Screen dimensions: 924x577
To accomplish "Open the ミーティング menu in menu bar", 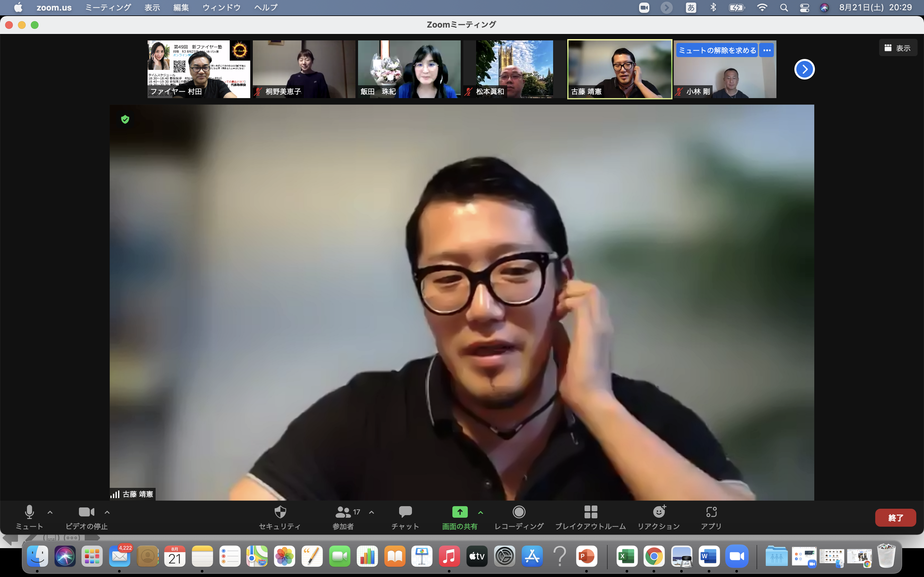I will coord(108,8).
